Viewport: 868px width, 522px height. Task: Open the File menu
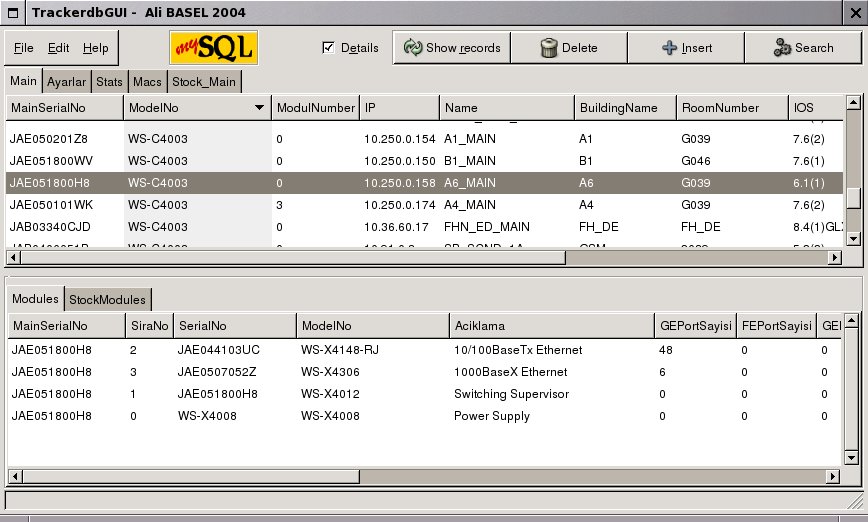[23, 48]
